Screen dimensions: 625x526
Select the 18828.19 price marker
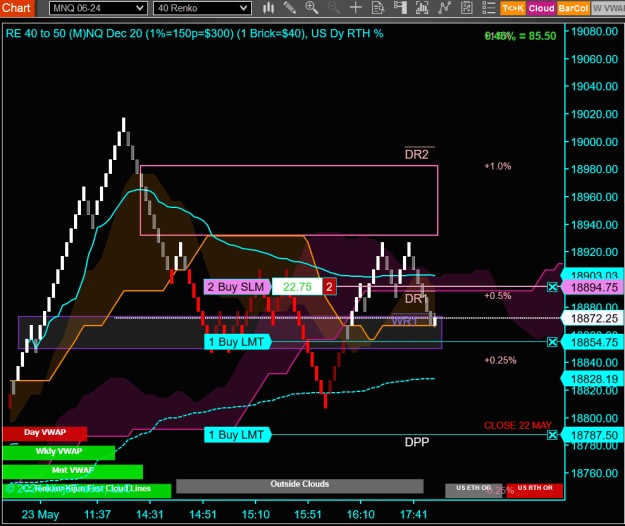[592, 379]
